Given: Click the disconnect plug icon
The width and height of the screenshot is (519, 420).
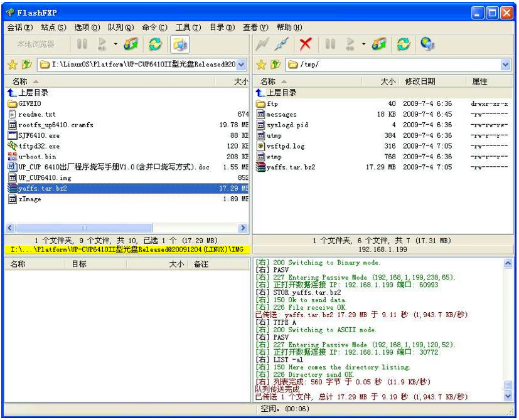Looking at the screenshot, I should pos(281,44).
